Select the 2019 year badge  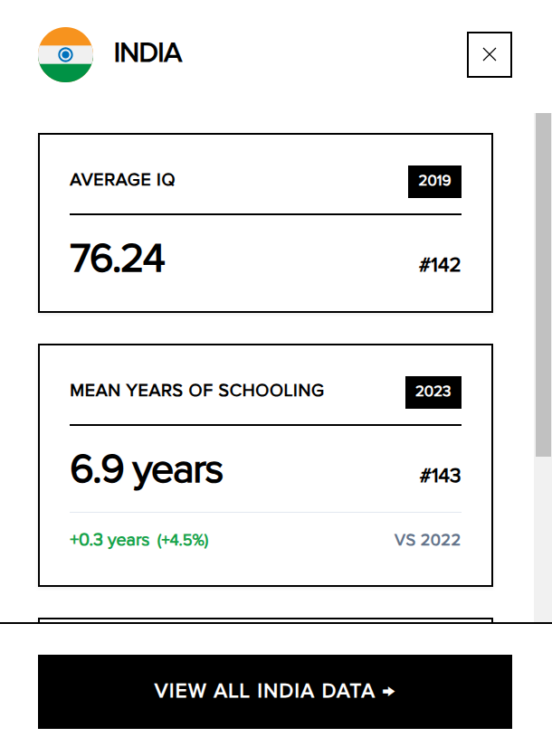434,181
